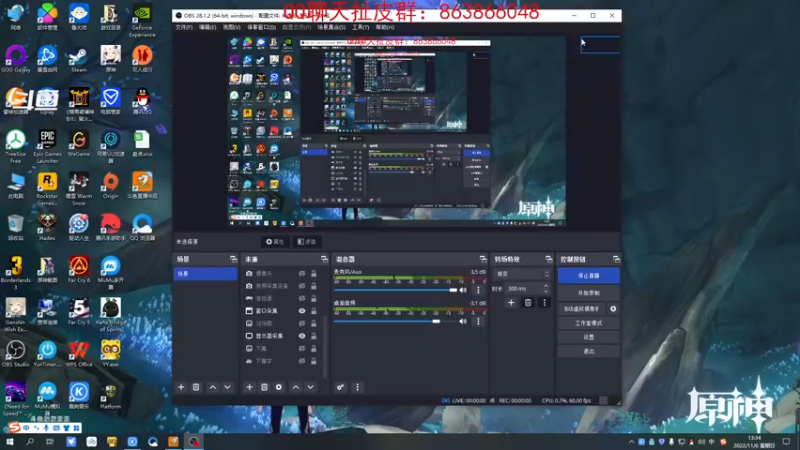Open Steam desktop shortcut

[x=79, y=59]
